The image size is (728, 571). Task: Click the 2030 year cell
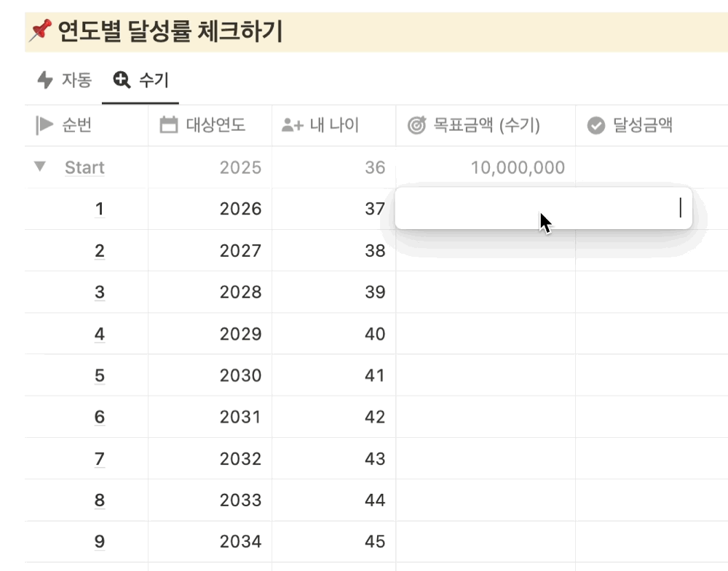tap(210, 375)
